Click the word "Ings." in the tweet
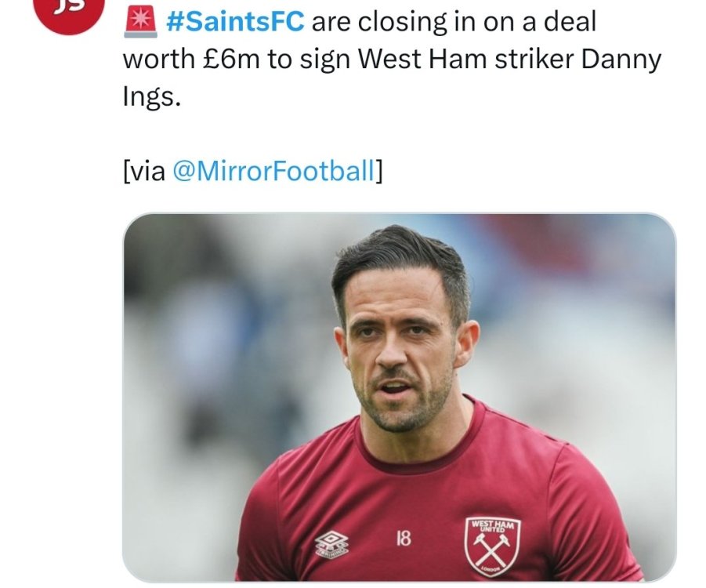Viewport: 706px width, 588px height. click(151, 100)
